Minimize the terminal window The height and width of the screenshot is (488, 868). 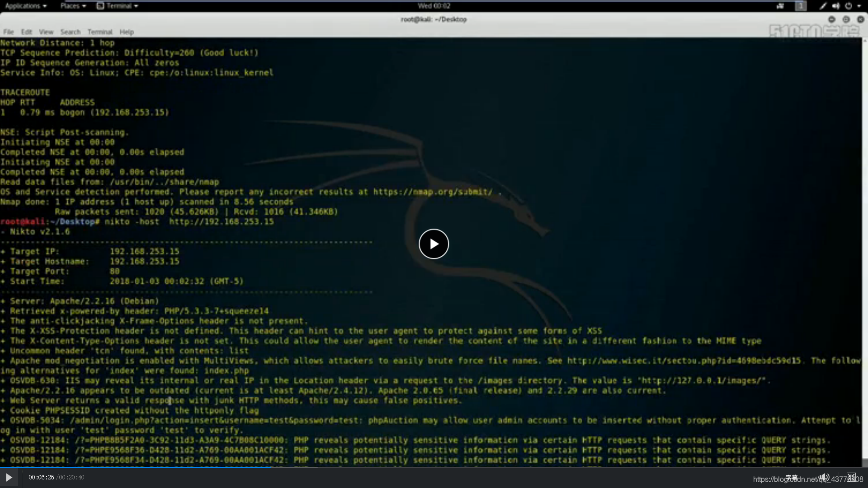[x=831, y=19]
